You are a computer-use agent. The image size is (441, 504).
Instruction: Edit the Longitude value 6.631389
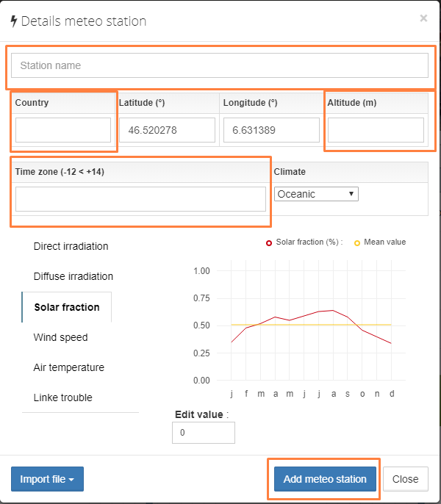pyautogui.click(x=271, y=130)
